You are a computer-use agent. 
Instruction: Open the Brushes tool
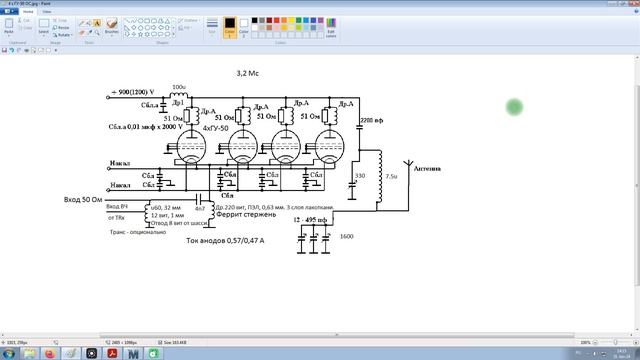(x=111, y=26)
